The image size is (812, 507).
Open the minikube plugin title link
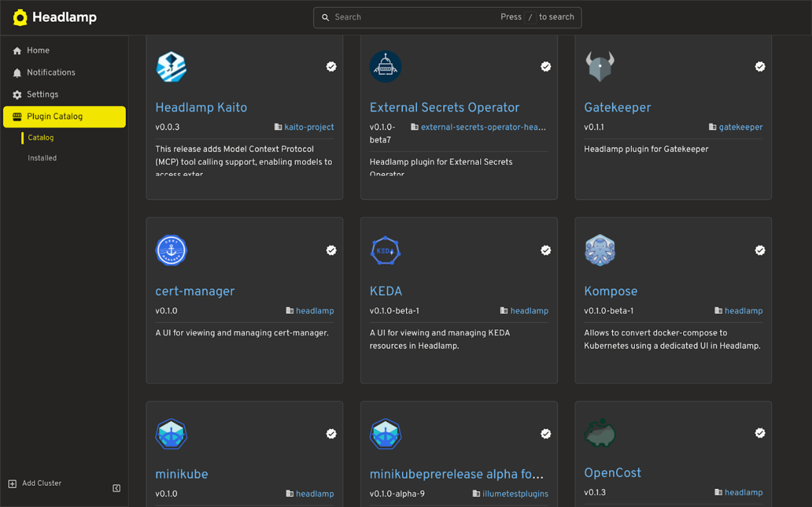click(182, 475)
